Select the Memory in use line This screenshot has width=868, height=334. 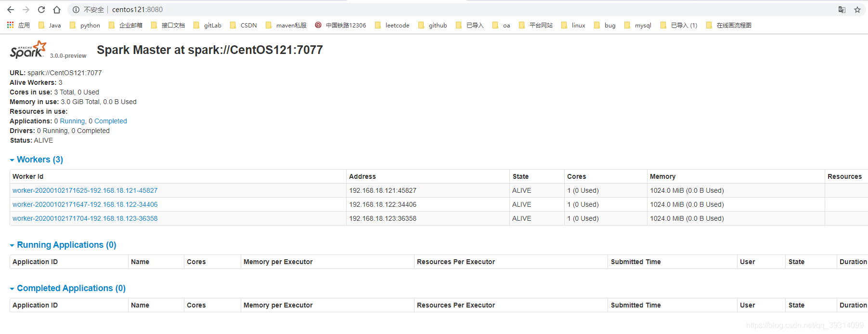[x=73, y=102]
